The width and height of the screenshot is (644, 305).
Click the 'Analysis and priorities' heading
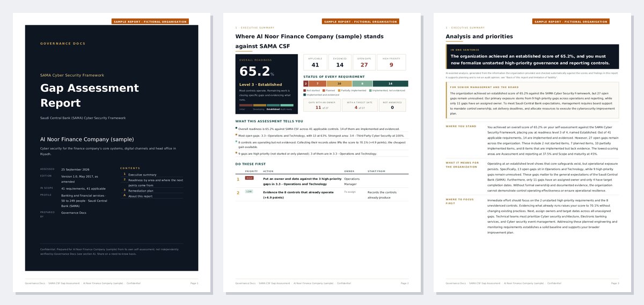point(479,37)
